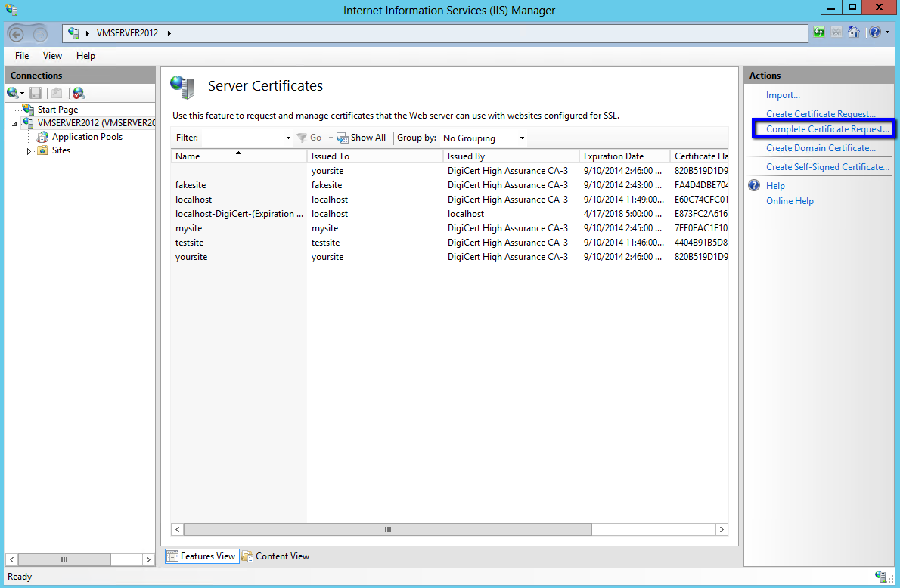Click the Online Help icon in Actions pane
This screenshot has height=588, width=900.
pos(791,200)
